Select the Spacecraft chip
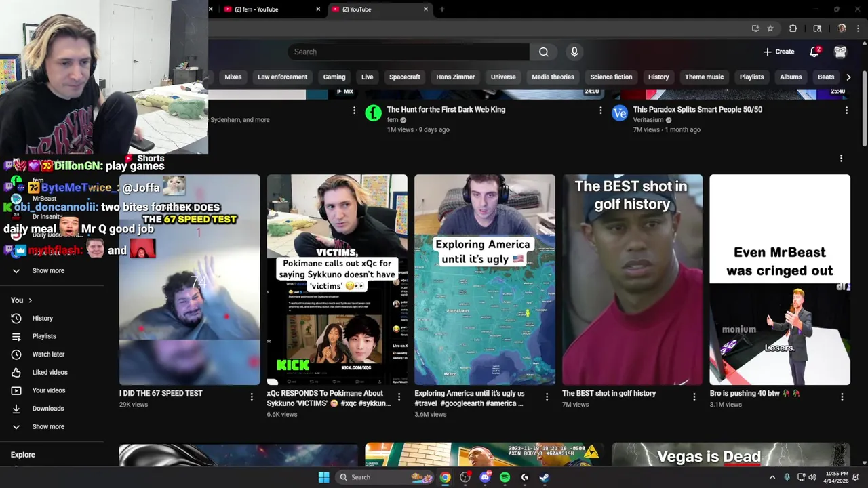The image size is (868, 488). (x=405, y=77)
